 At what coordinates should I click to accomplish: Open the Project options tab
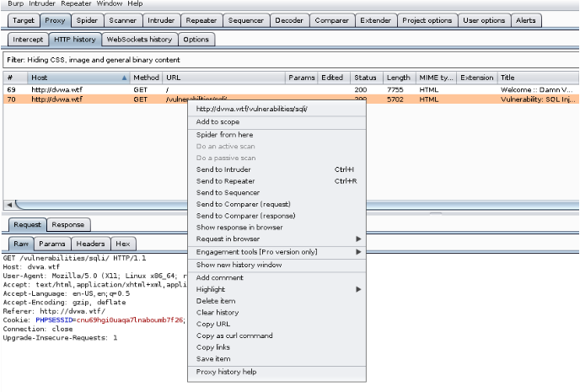tap(427, 20)
